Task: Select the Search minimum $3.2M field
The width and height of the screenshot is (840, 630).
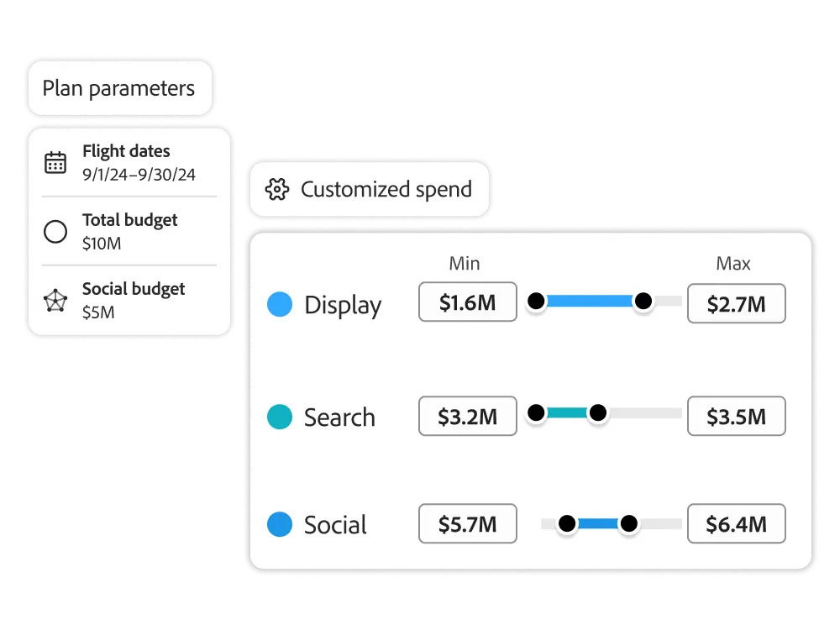Action: [468, 416]
